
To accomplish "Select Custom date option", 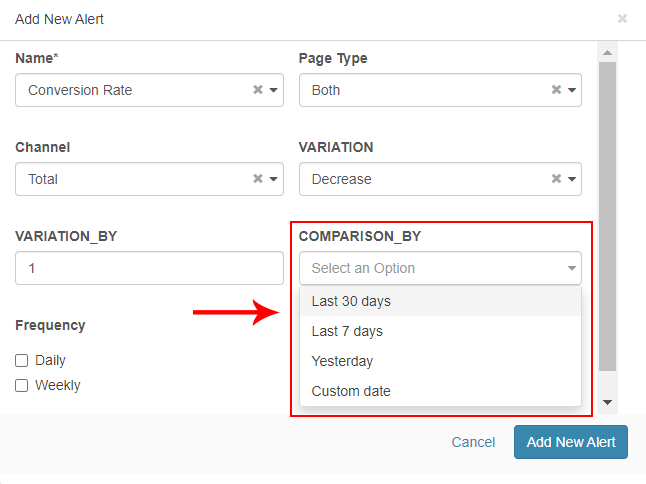I will (x=440, y=391).
